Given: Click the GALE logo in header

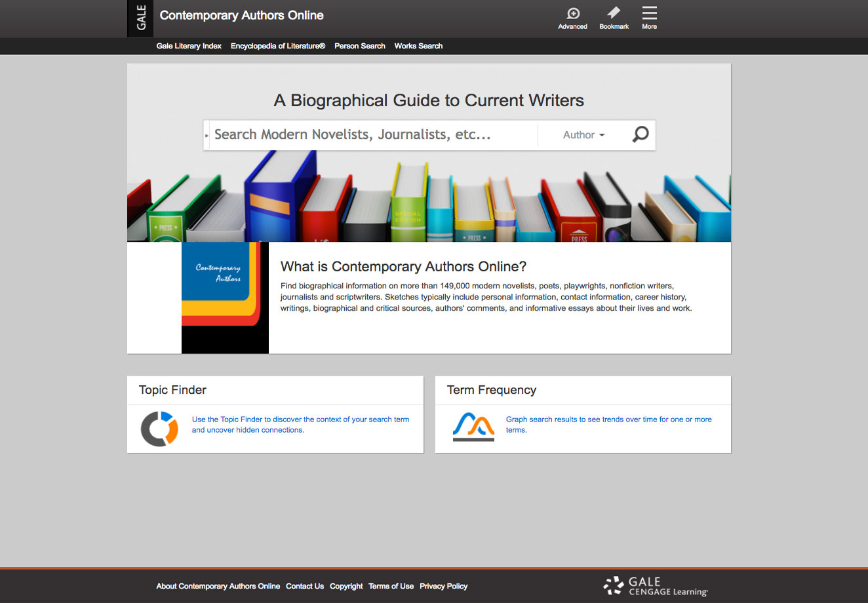Looking at the screenshot, I should coord(140,18).
